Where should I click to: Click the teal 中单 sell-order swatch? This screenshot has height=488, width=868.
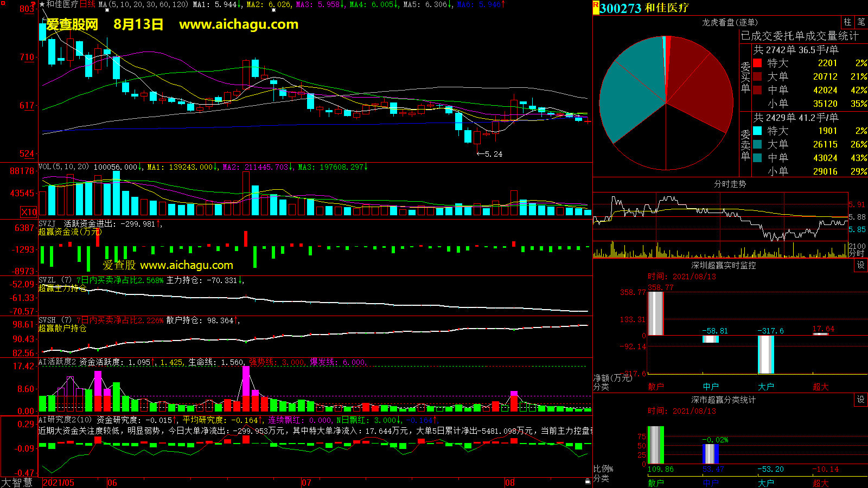[757, 158]
